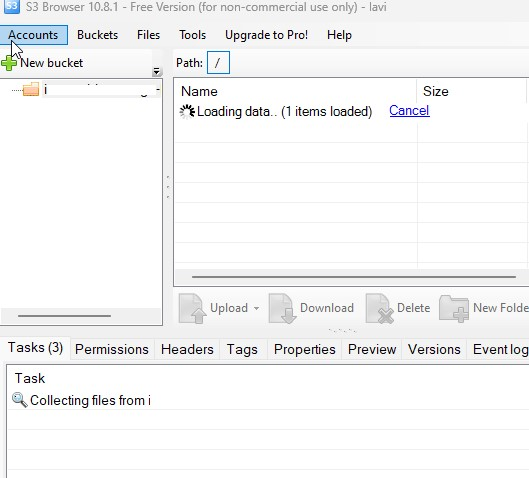Click the Path input field
This screenshot has height=478, width=529.
click(218, 63)
